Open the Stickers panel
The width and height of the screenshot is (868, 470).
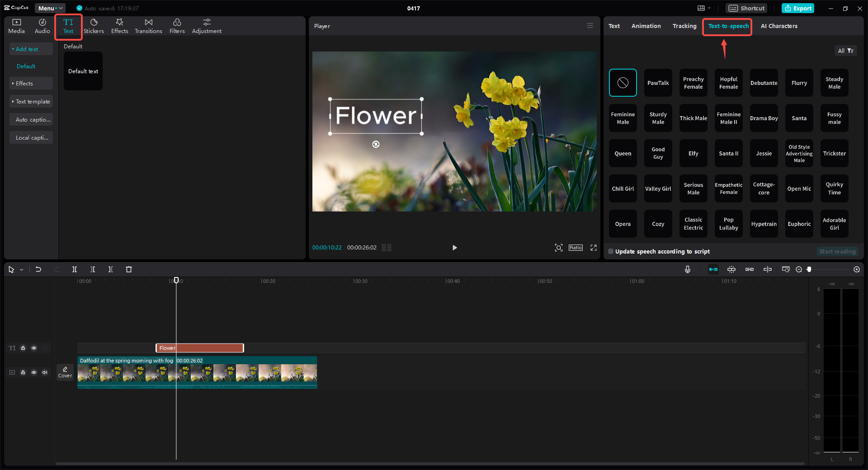[94, 26]
